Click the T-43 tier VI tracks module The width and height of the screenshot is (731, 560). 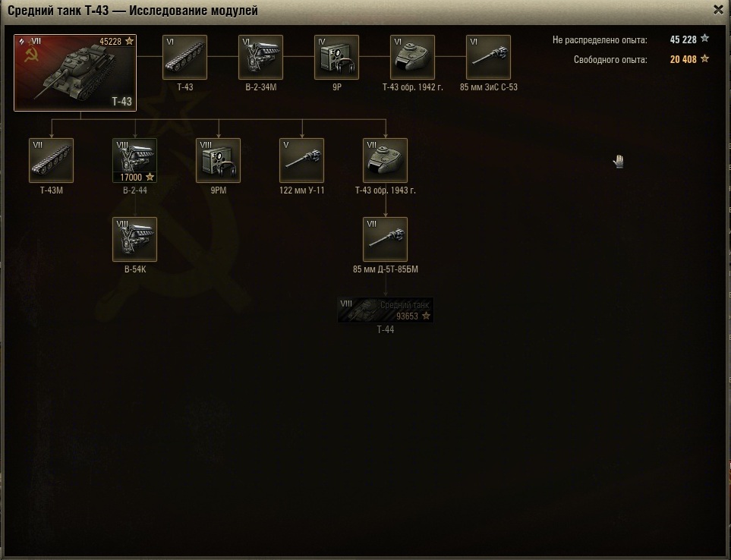184,57
